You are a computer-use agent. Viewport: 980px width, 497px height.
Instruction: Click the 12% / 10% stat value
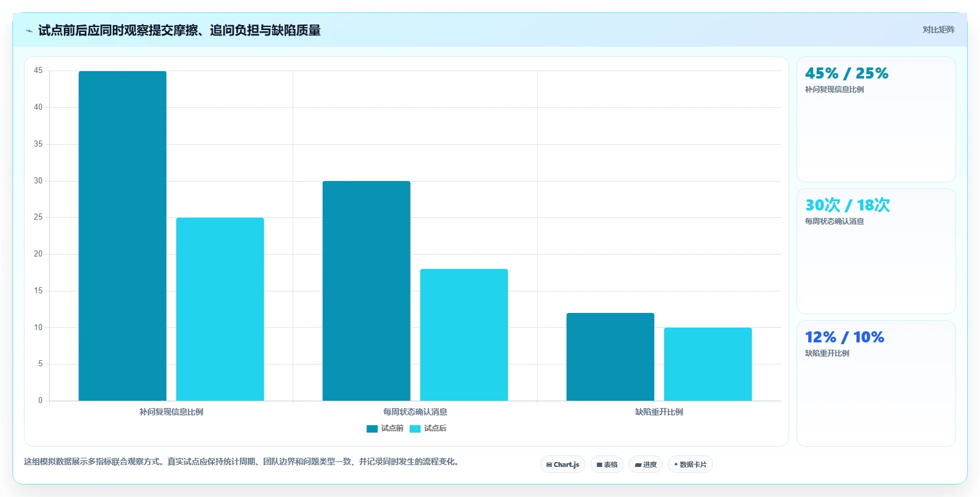pos(844,337)
